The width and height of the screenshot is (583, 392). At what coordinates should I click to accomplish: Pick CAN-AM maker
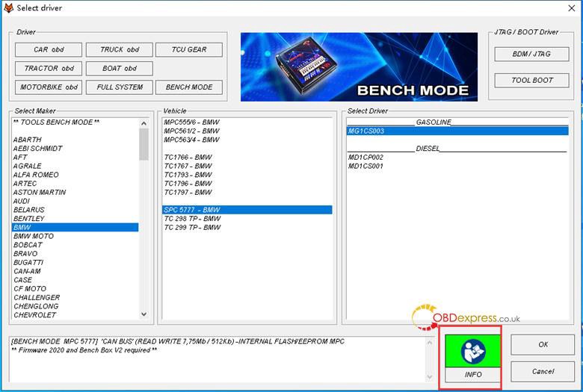(x=75, y=271)
